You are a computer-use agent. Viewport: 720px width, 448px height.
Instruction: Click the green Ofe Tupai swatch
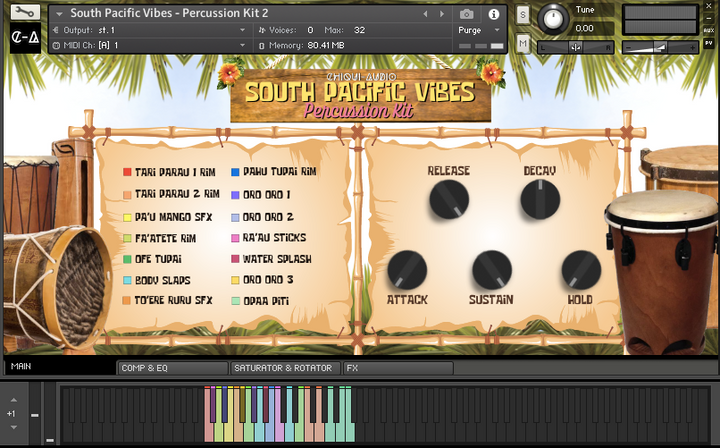[x=127, y=259]
